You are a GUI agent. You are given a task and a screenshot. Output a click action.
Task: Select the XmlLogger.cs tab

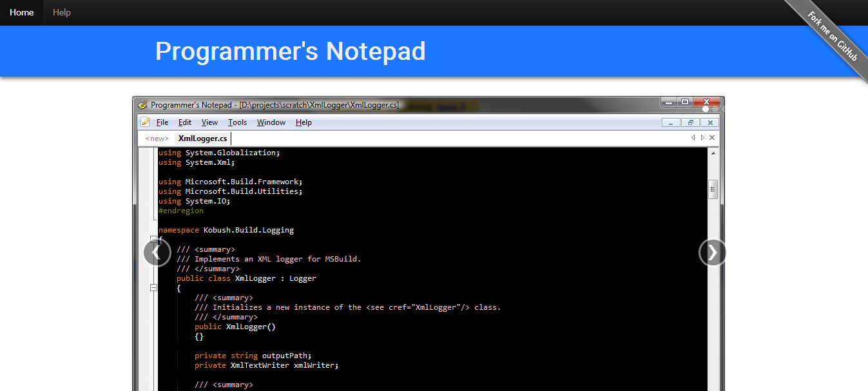pyautogui.click(x=202, y=138)
